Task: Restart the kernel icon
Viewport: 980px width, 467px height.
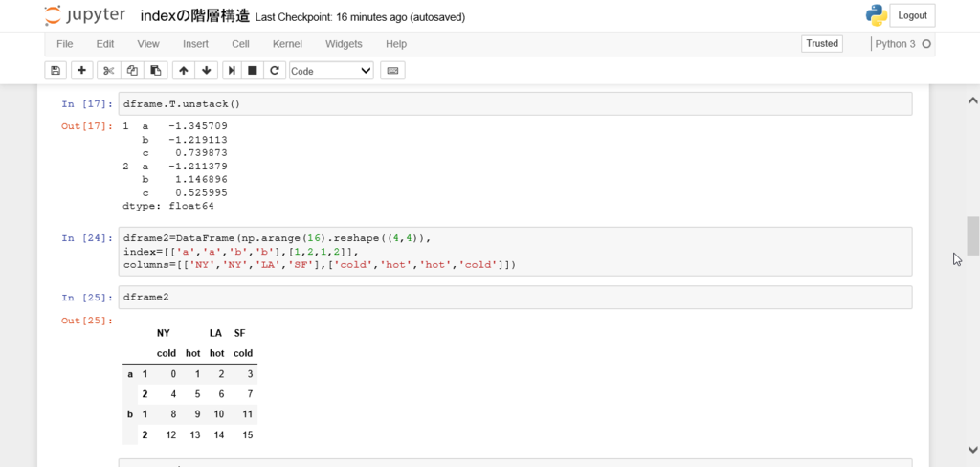Action: 274,71
